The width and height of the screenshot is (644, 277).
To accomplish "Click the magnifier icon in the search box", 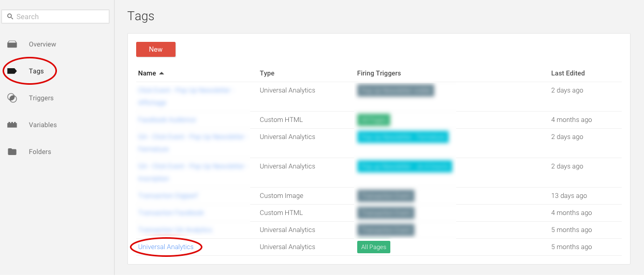I will tap(10, 17).
